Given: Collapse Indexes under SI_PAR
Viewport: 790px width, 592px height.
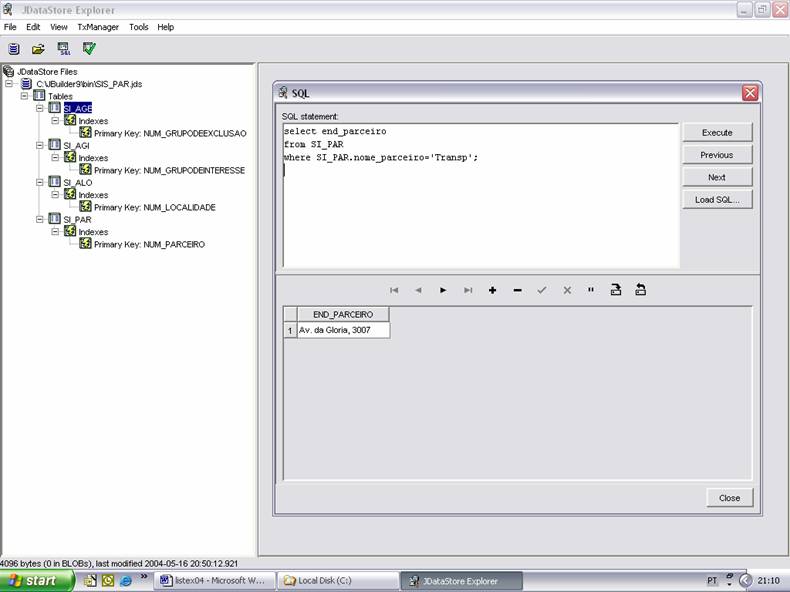Looking at the screenshot, I should tap(55, 232).
